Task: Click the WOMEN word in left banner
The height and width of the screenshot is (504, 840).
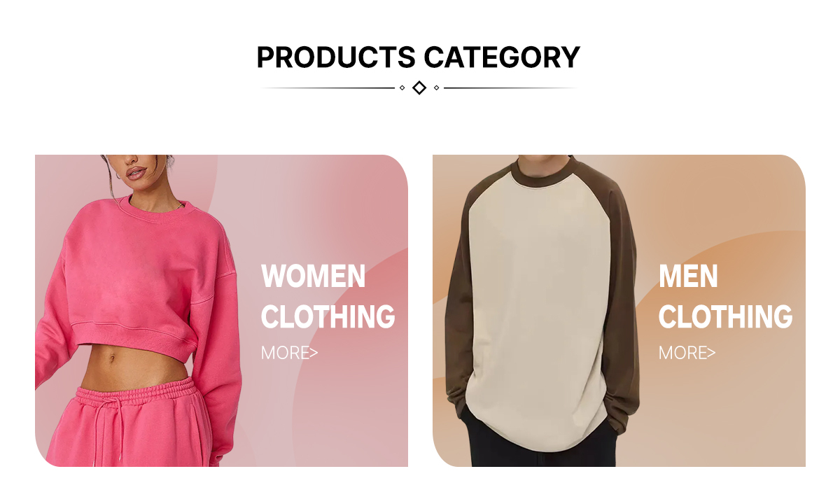Action: tap(314, 276)
